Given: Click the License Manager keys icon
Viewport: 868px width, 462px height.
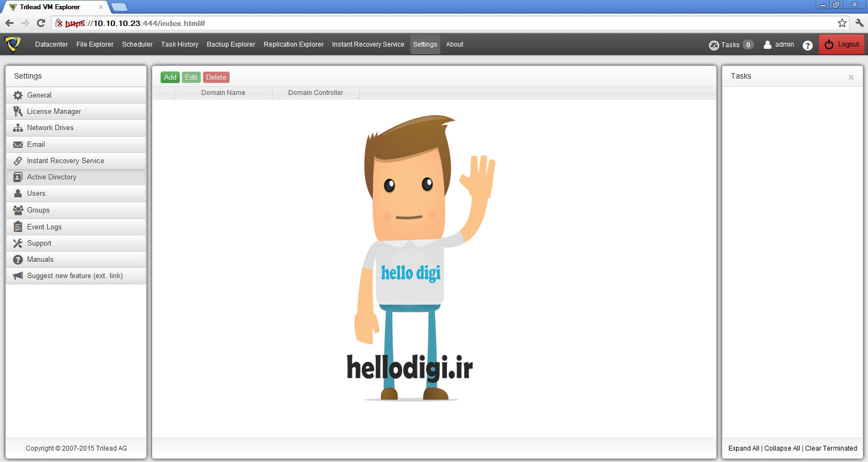Looking at the screenshot, I should click(18, 112).
